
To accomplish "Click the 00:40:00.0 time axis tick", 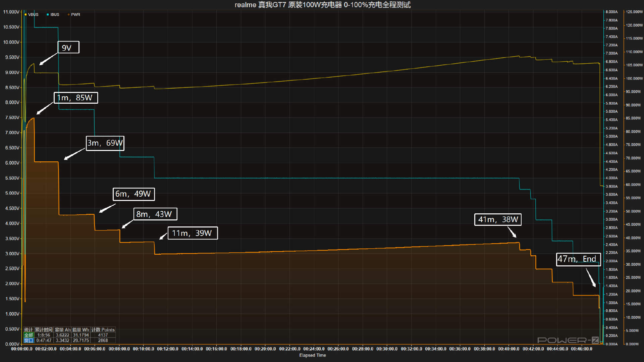I will (x=509, y=349).
